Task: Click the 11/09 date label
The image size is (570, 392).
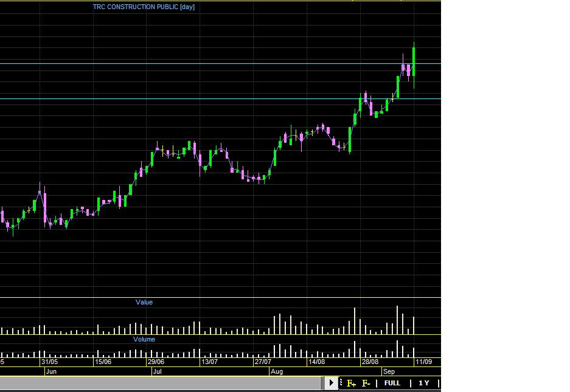Action: 423,362
